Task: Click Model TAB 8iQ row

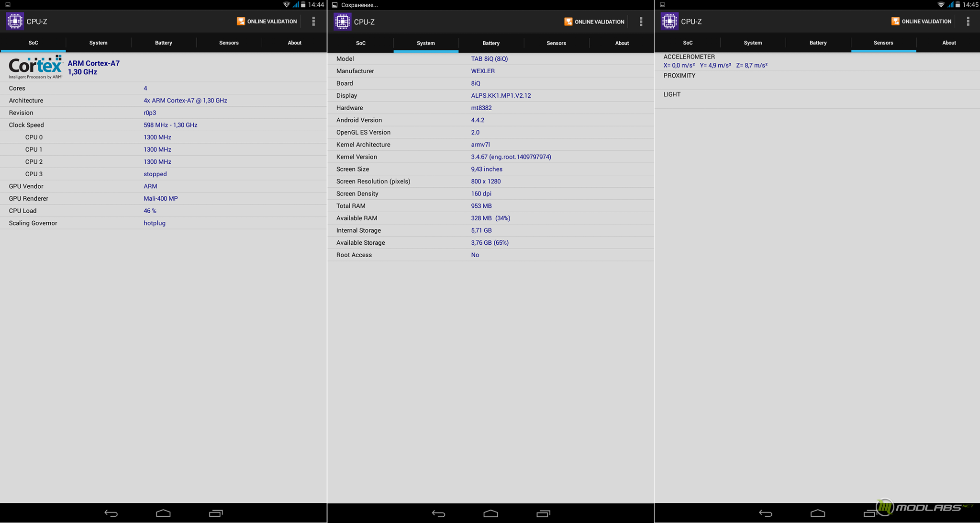Action: click(x=490, y=59)
